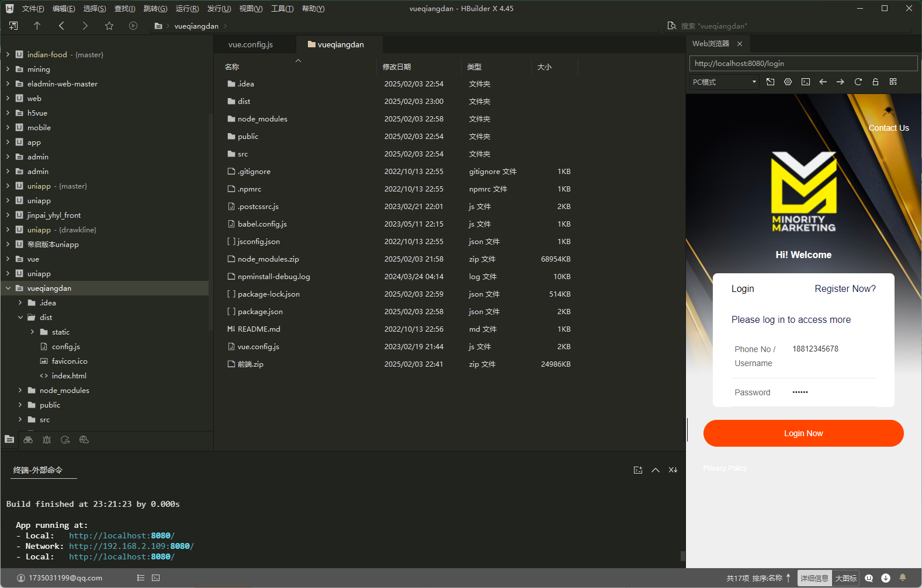The width and height of the screenshot is (922, 588).
Task: Open browser settings gear icon
Action: click(788, 82)
